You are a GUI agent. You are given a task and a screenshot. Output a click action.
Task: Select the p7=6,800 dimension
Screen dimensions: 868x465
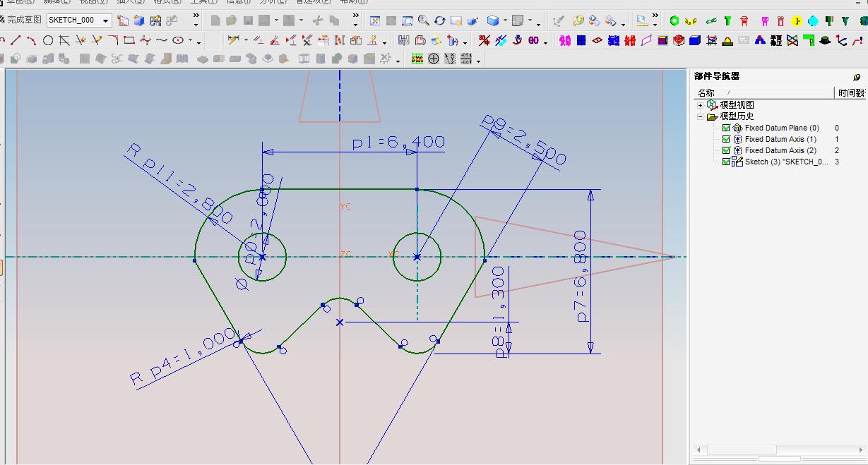(x=581, y=276)
